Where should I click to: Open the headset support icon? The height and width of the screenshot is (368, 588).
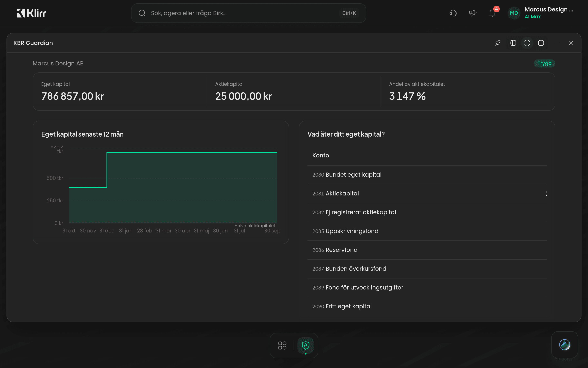[x=453, y=13]
